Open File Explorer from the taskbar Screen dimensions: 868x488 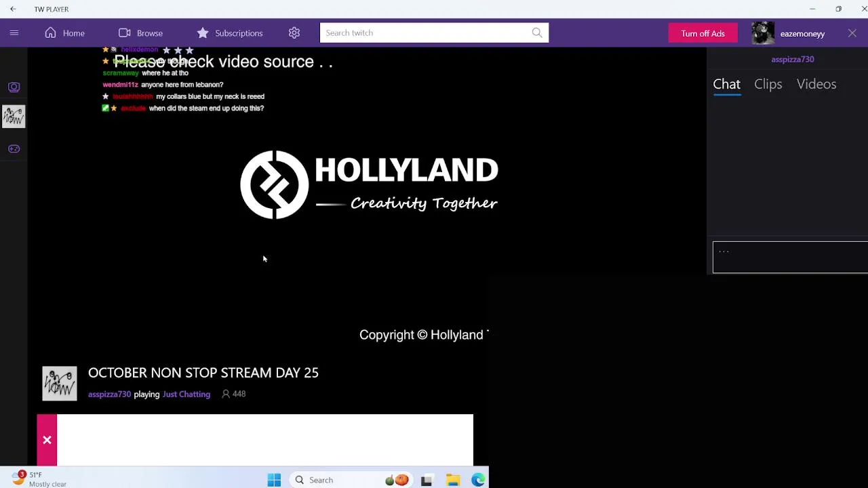point(453,481)
